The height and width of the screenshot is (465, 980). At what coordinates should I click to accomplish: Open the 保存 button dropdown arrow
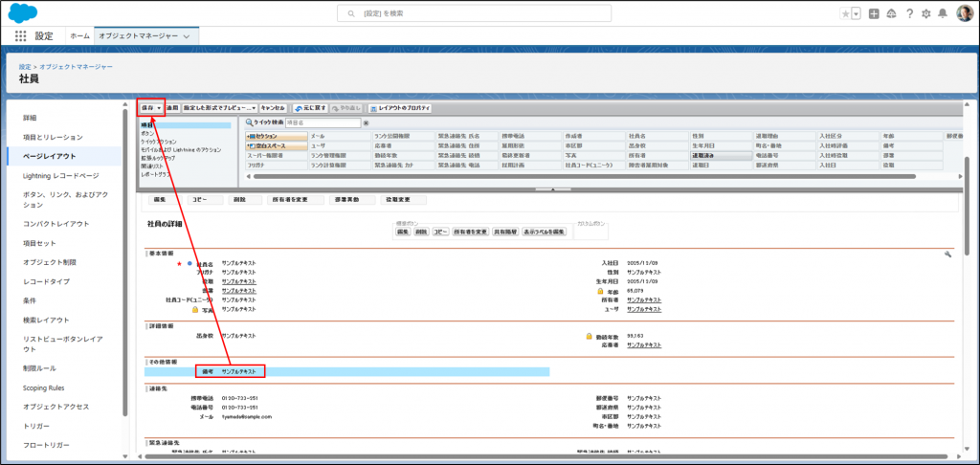pyautogui.click(x=159, y=108)
